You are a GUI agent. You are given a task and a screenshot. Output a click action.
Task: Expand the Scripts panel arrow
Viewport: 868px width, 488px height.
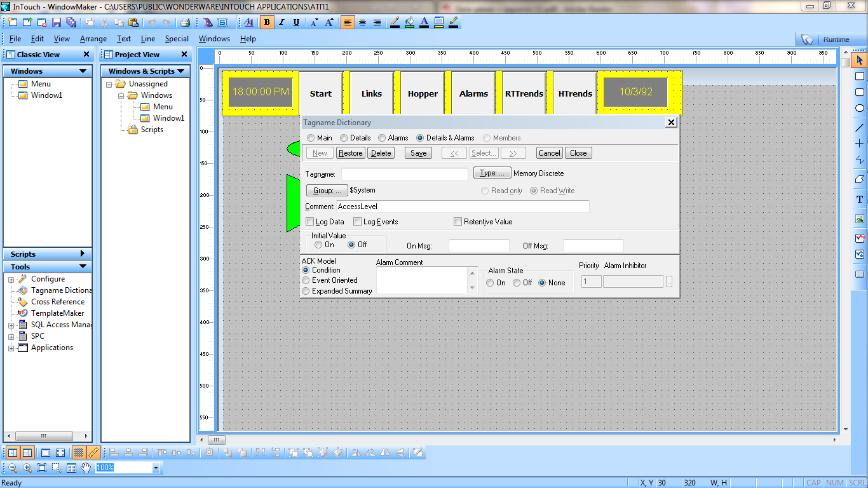(83, 254)
